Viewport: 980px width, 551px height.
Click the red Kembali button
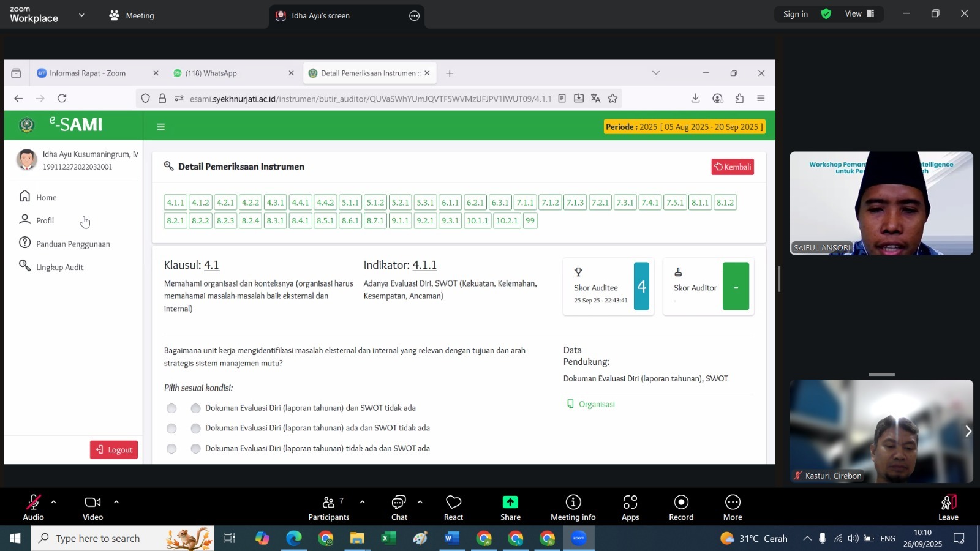click(x=733, y=167)
